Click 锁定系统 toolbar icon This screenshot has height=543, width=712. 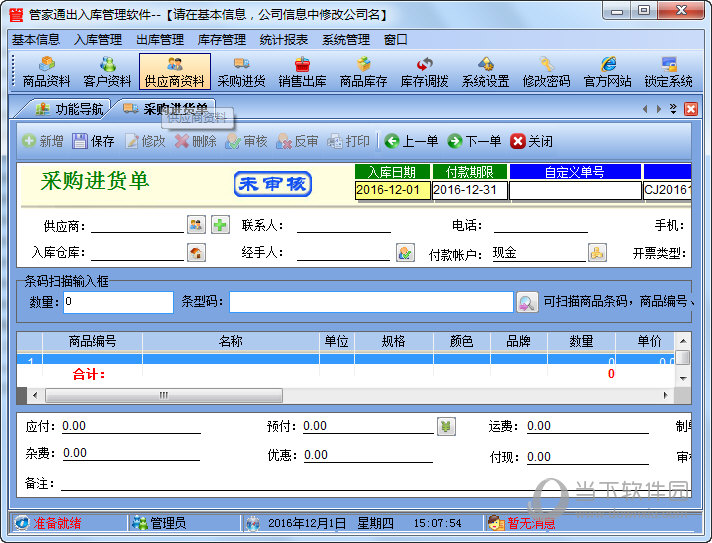[x=668, y=72]
